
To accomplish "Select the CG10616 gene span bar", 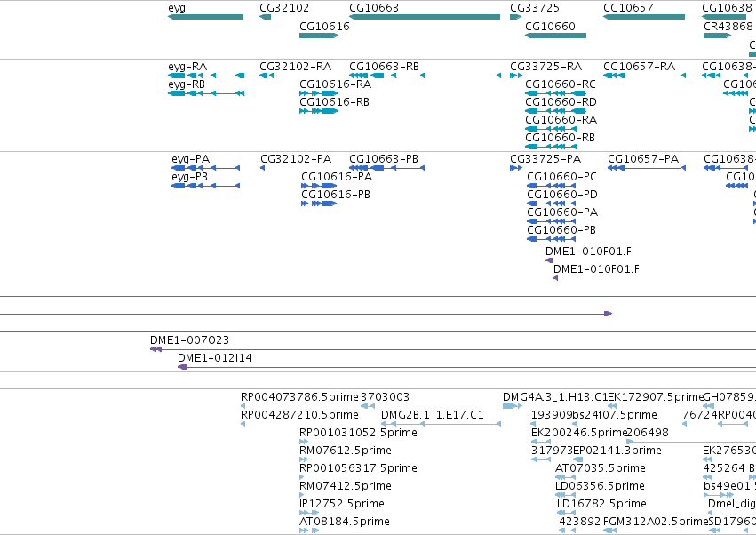I will click(x=319, y=36).
